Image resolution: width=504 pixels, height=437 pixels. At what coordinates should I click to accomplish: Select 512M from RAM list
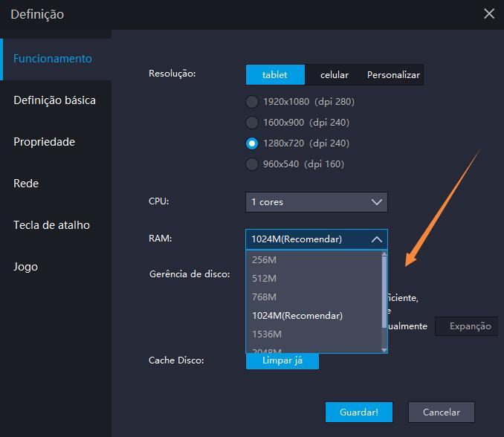tap(314, 279)
